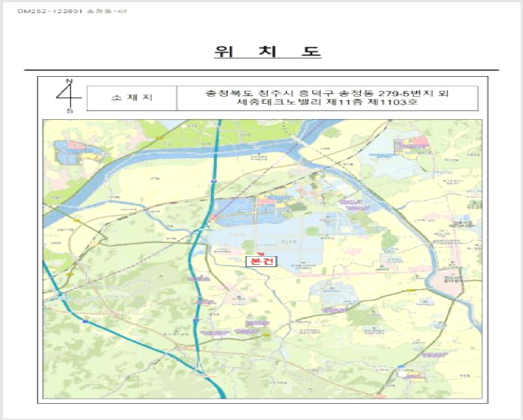
Task: Click the 위치도 page title
Action: point(268,52)
